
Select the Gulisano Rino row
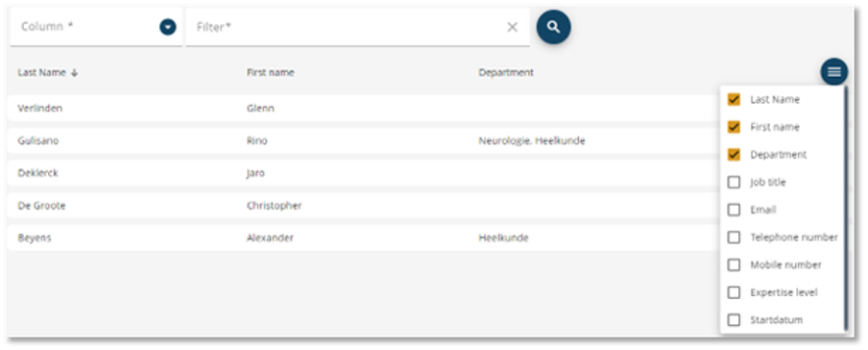[x=363, y=141]
